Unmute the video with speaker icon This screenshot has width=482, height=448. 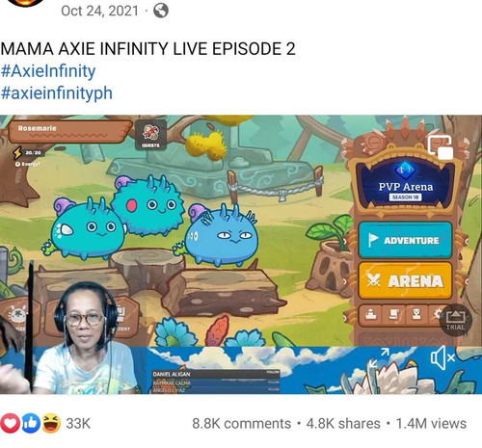[x=442, y=357]
